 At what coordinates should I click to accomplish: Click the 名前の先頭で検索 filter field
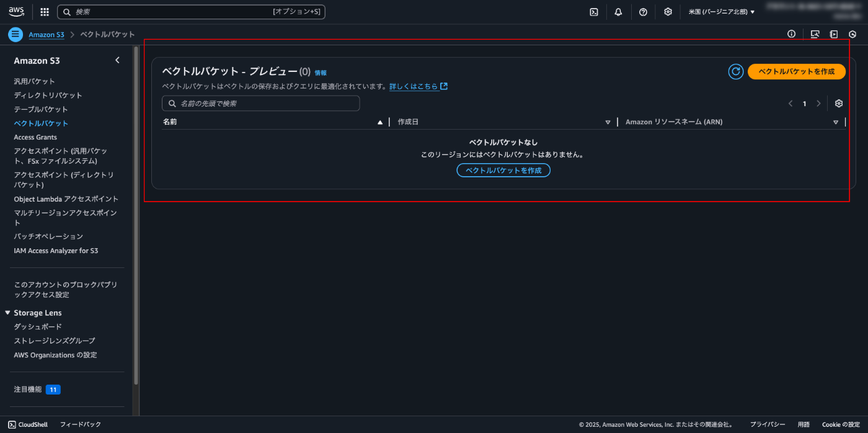point(260,104)
